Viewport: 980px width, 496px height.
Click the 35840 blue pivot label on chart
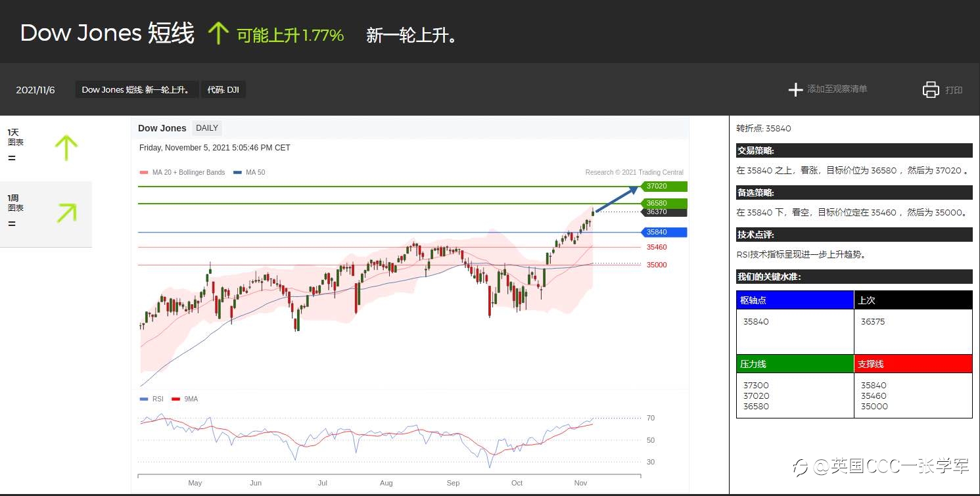pos(663,233)
